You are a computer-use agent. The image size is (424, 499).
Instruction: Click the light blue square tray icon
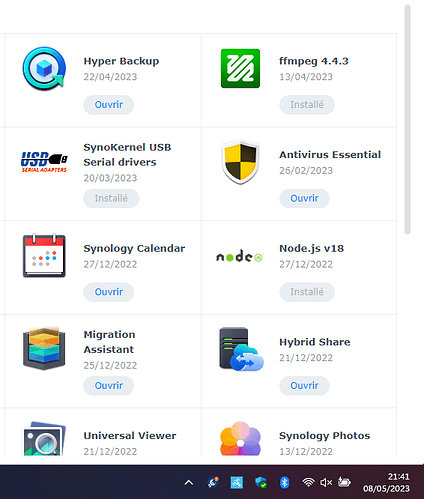click(x=237, y=482)
